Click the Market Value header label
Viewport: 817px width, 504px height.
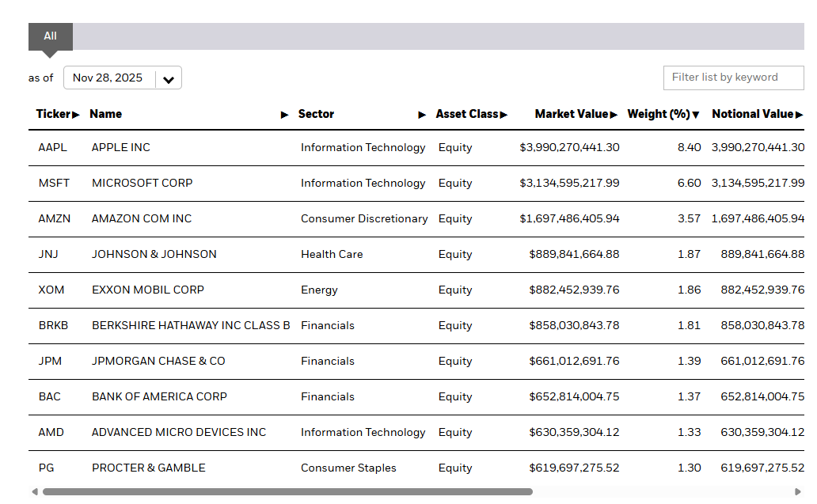pos(571,115)
